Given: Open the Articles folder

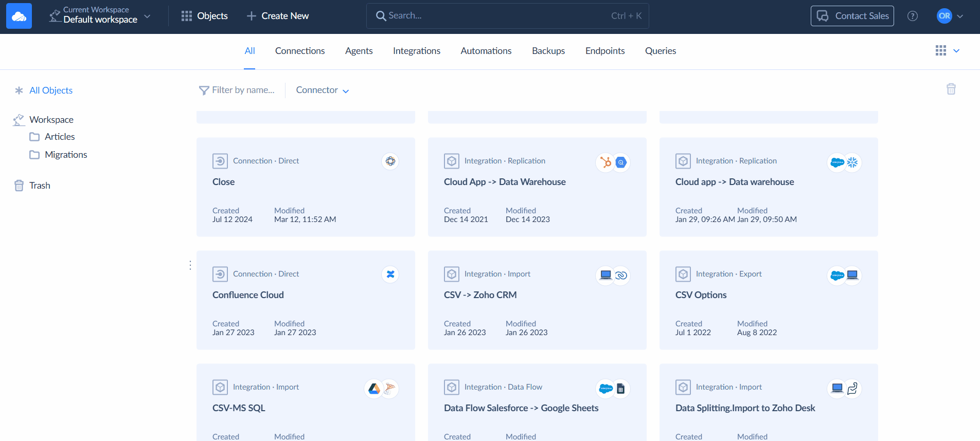Looking at the screenshot, I should point(60,137).
